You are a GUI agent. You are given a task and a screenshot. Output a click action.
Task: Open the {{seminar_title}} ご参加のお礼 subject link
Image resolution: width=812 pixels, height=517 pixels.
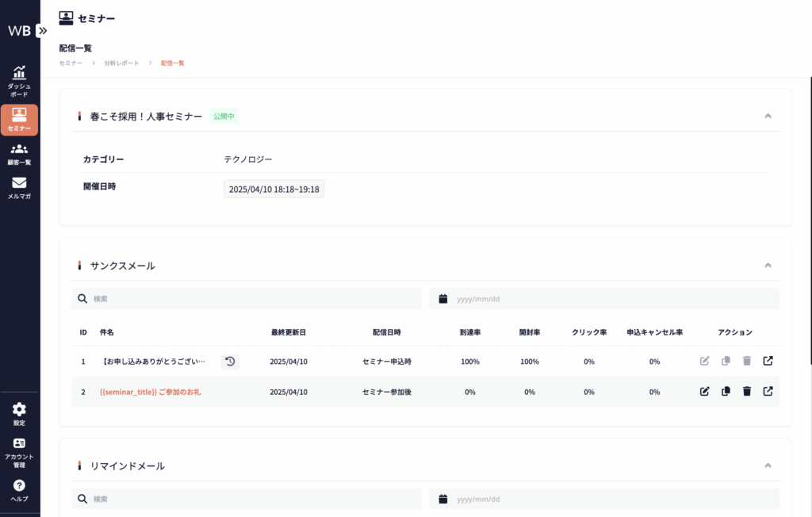150,392
